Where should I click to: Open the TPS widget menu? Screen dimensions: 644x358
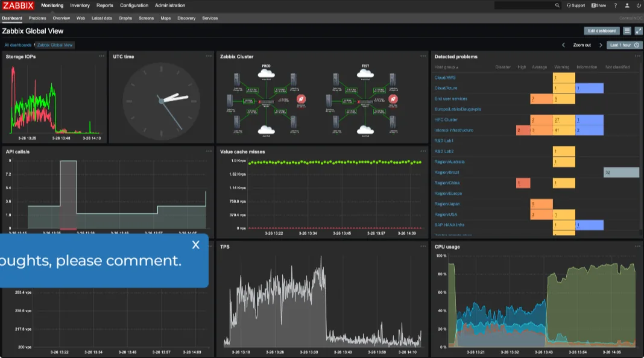click(x=423, y=247)
